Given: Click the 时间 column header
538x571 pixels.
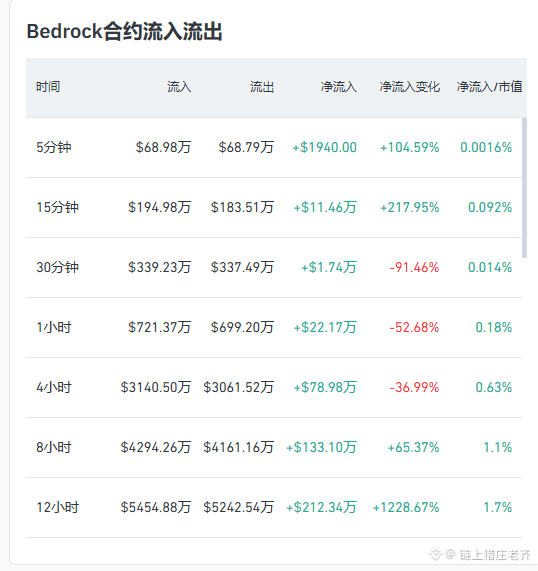Looking at the screenshot, I should (48, 87).
